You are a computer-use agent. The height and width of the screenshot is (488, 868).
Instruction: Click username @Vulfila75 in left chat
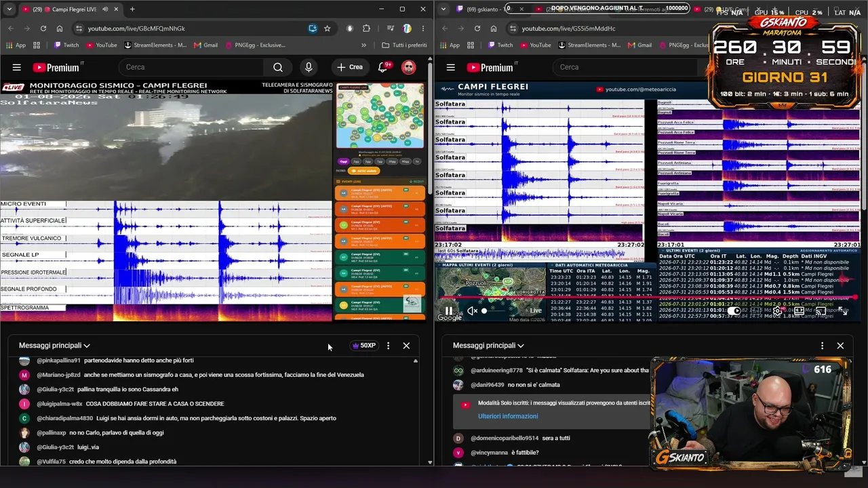[52, 462]
